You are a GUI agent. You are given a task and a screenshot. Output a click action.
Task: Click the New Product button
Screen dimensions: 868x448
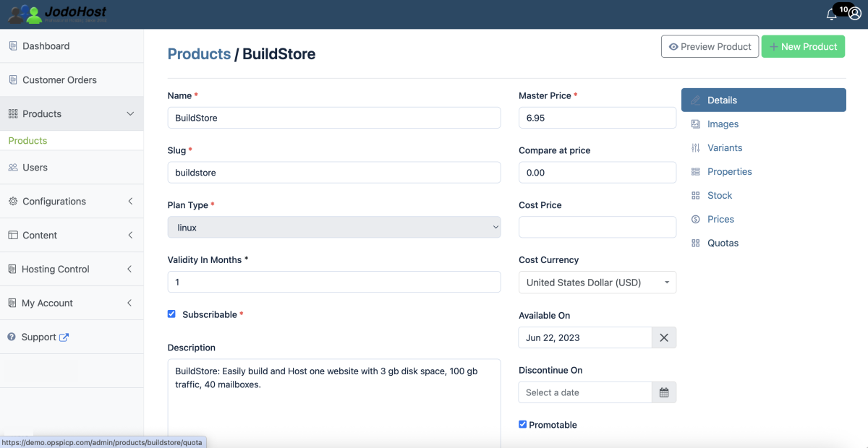pyautogui.click(x=803, y=47)
